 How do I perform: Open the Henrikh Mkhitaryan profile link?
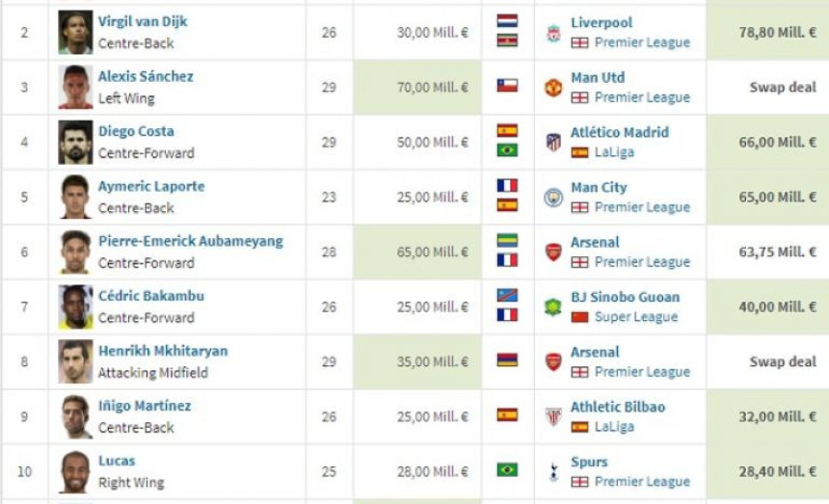point(163,351)
